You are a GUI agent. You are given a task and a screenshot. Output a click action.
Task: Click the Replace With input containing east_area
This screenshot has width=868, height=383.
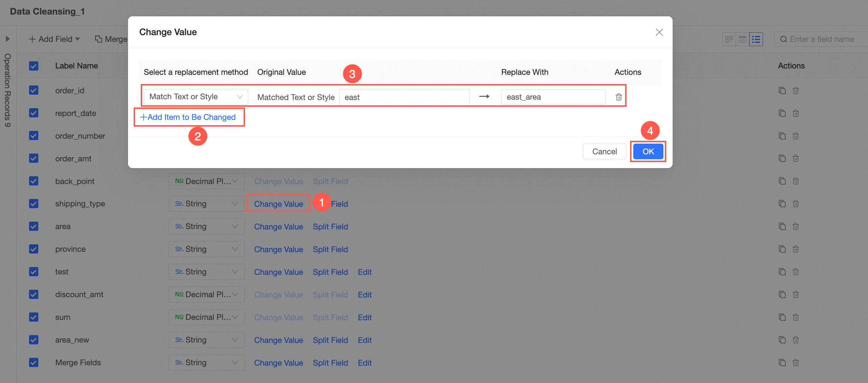pos(553,97)
